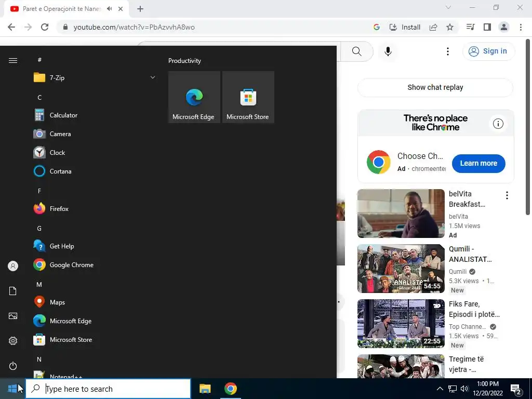Open the network icon in system tray
Image resolution: width=532 pixels, height=399 pixels.
[x=453, y=389]
